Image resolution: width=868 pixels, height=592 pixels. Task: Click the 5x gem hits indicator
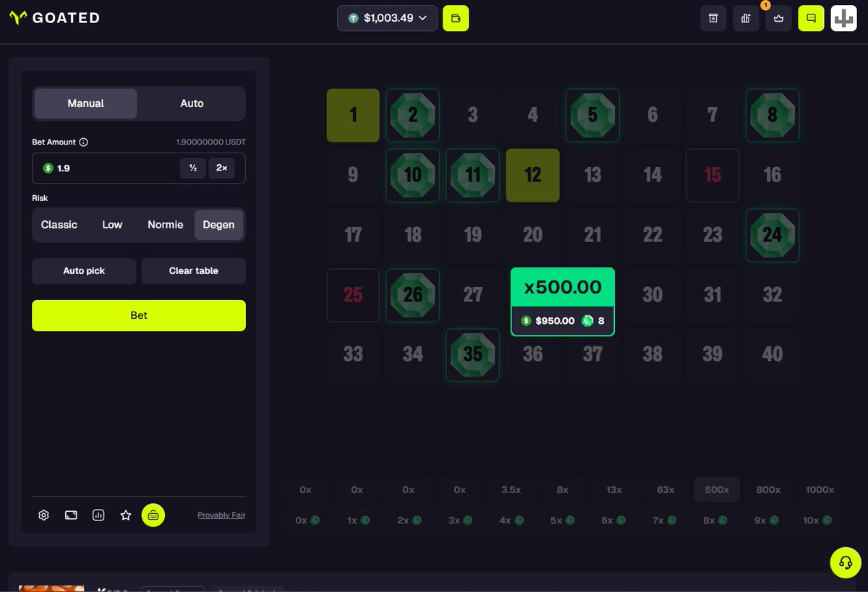click(x=562, y=520)
